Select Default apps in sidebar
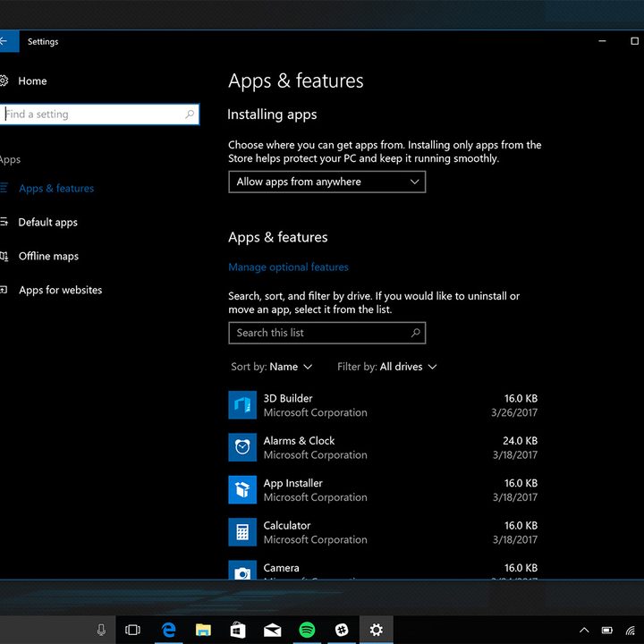Image resolution: width=644 pixels, height=644 pixels. pyautogui.click(x=47, y=222)
